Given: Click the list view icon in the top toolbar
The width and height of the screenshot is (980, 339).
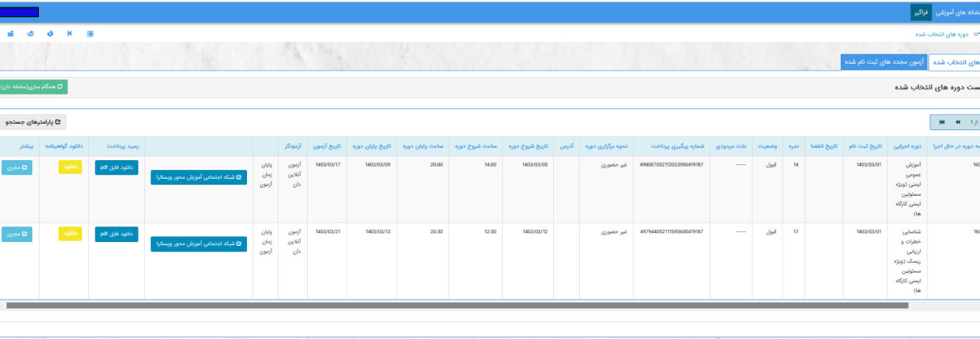Looking at the screenshot, I should 90,34.
